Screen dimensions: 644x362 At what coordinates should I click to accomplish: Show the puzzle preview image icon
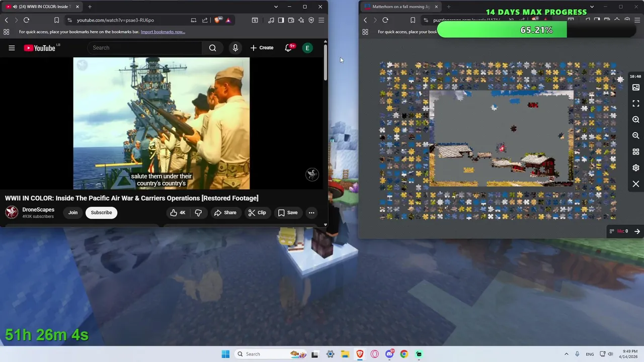[636, 87]
